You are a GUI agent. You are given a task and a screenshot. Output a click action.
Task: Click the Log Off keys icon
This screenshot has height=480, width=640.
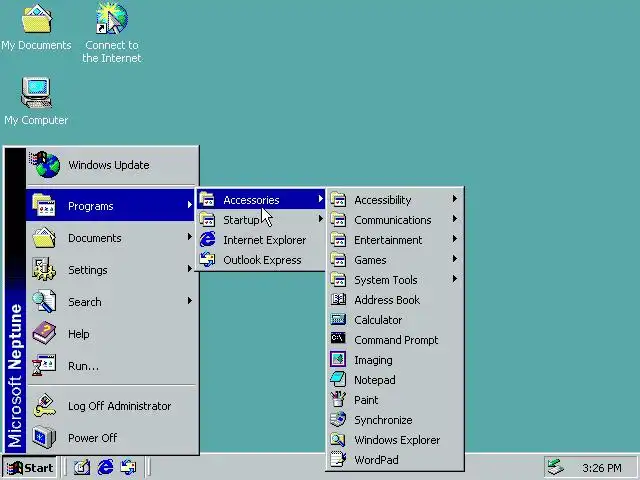[44, 405]
